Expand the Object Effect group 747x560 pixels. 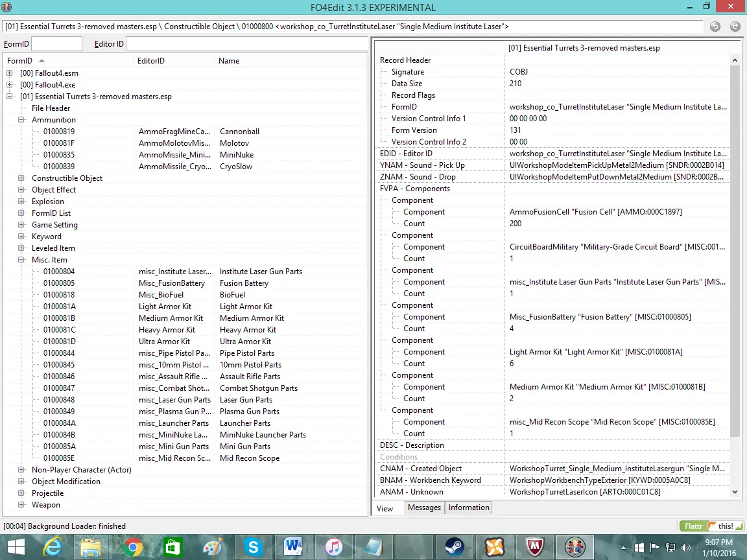click(21, 189)
